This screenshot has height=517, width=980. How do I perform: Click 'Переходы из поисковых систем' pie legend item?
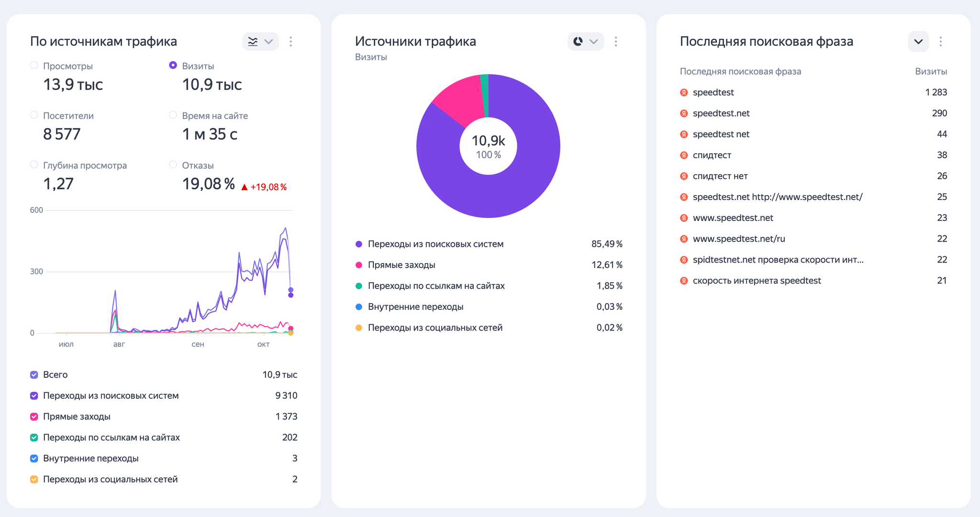click(x=435, y=244)
